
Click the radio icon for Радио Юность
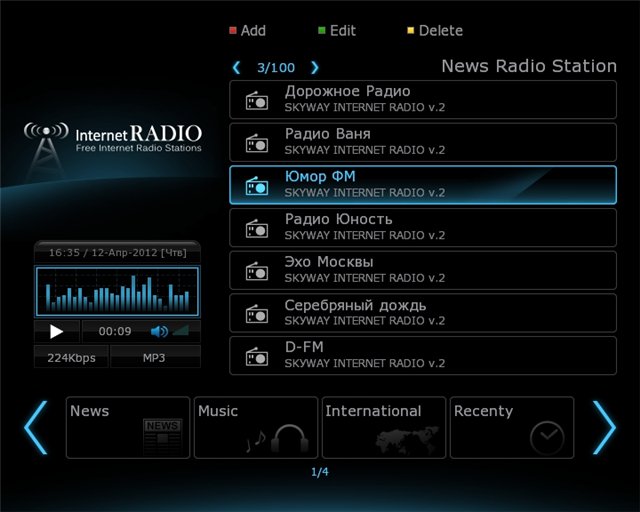[257, 228]
